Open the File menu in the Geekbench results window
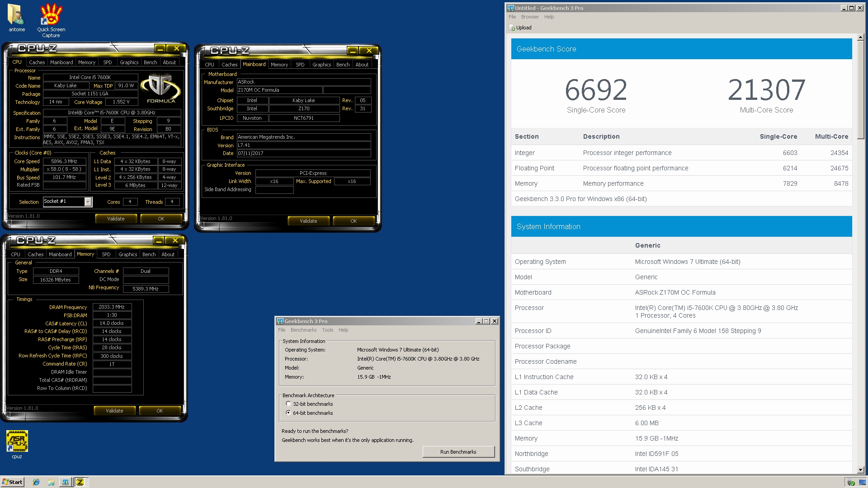 (x=512, y=17)
